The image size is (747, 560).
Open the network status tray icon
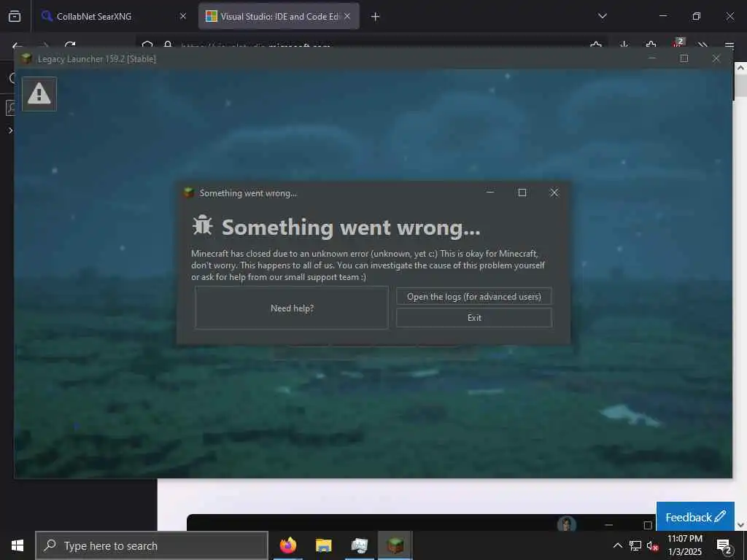(x=635, y=545)
